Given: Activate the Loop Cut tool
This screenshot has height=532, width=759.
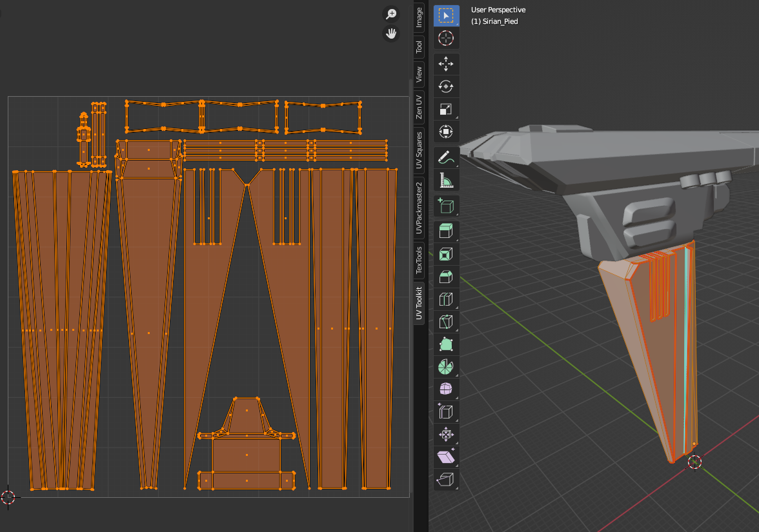Looking at the screenshot, I should [446, 299].
